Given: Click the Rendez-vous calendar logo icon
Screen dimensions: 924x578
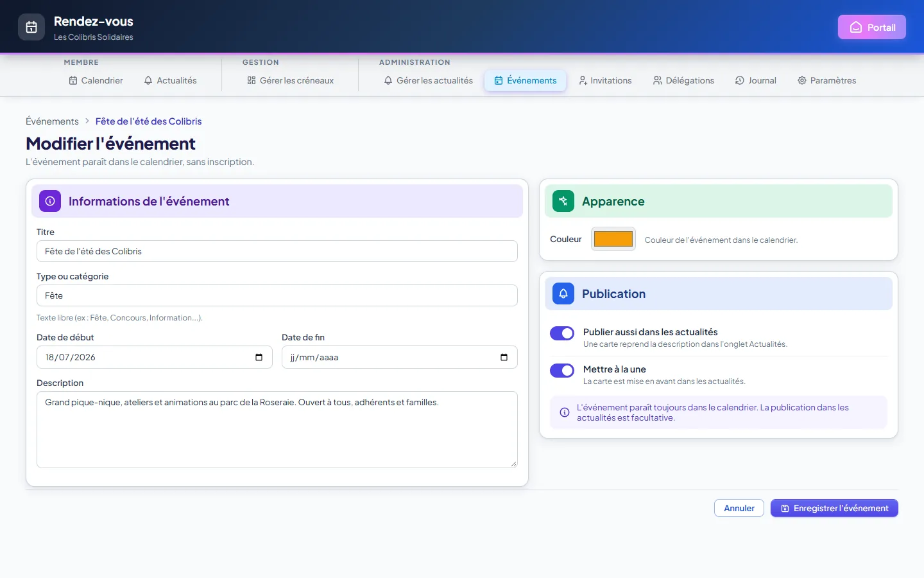Looking at the screenshot, I should point(31,27).
